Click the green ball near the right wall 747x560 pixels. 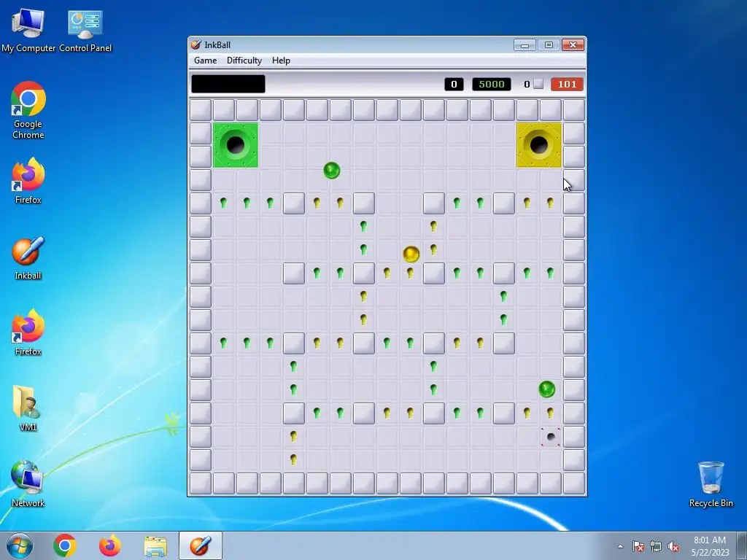tap(547, 389)
